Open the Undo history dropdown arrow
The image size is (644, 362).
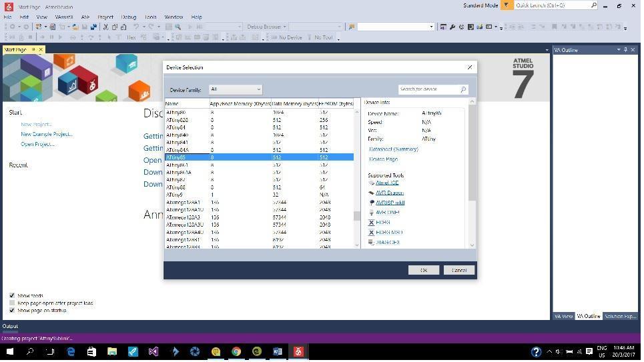pyautogui.click(x=143, y=27)
